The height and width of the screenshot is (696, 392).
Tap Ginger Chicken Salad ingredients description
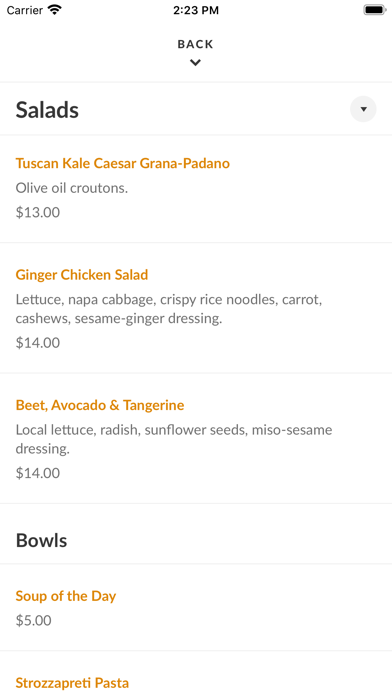pyautogui.click(x=169, y=309)
